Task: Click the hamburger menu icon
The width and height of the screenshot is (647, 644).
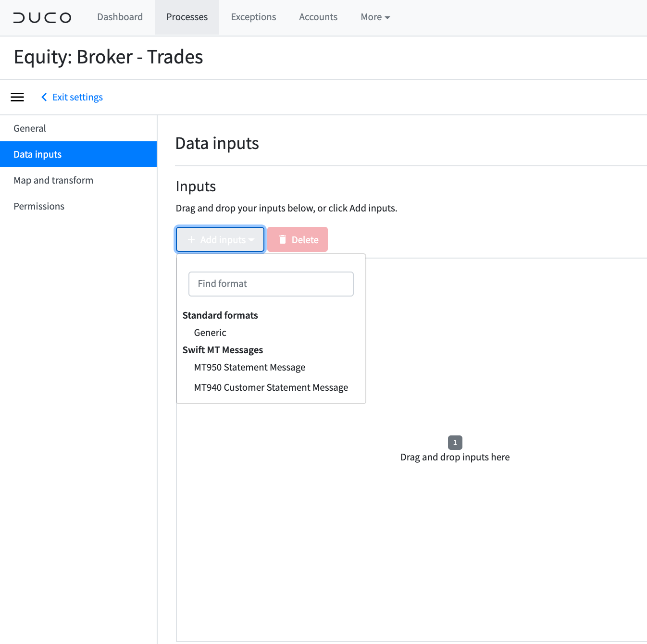Action: [17, 97]
